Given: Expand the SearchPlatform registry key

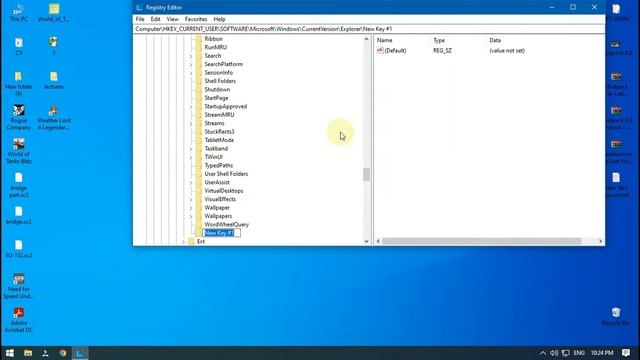Looking at the screenshot, I should (191, 64).
